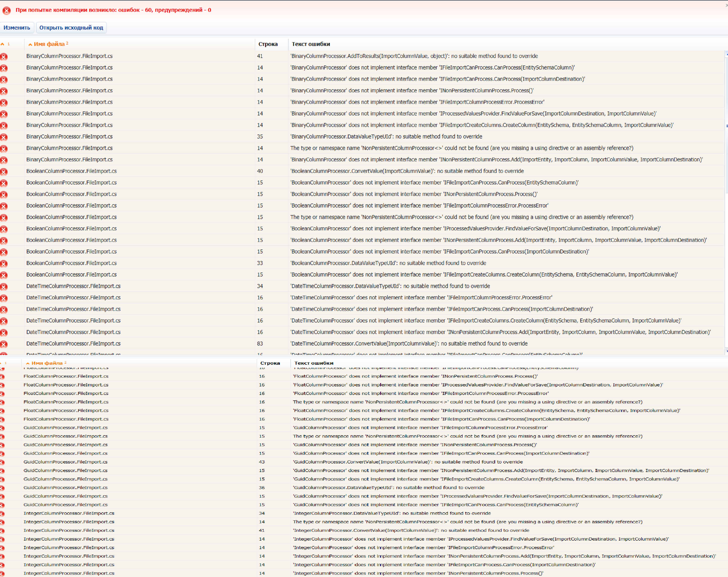This screenshot has height=577, width=728.
Task: Click error icon of DateTimeColumnProcessor ProcessError row
Action: pos(4,298)
